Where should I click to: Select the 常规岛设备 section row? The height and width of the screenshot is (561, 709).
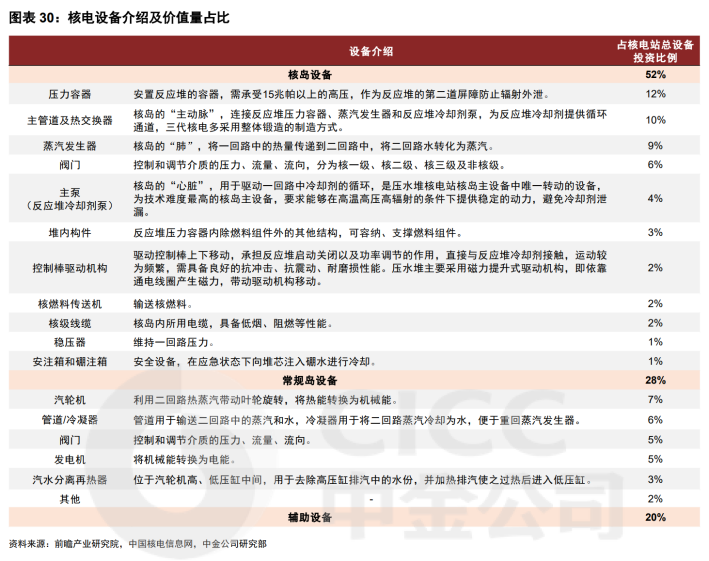[354, 381]
